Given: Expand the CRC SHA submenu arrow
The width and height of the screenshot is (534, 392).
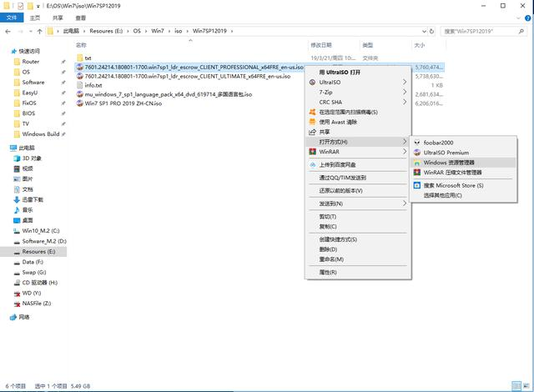Looking at the screenshot, I should [404, 102].
